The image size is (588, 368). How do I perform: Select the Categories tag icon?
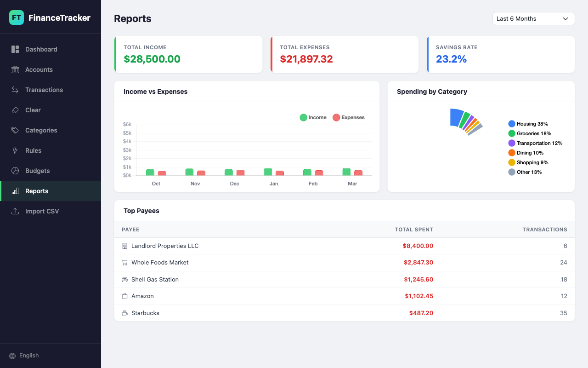coord(15,130)
